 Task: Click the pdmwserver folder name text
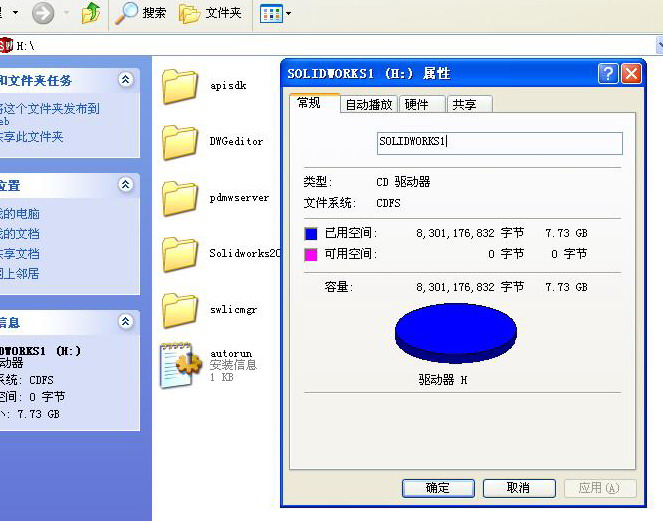239,197
